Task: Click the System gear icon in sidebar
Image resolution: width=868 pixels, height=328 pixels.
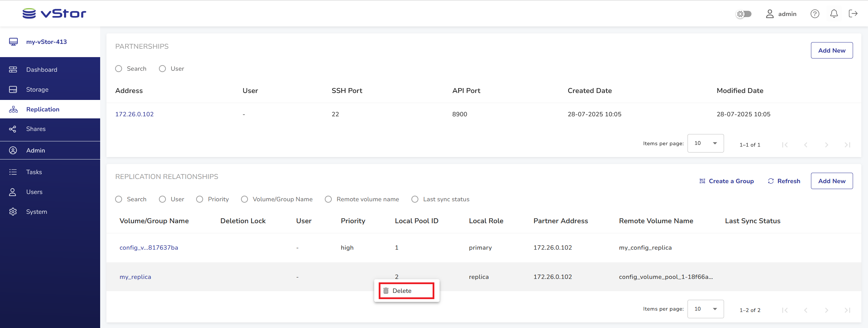Action: [x=13, y=212]
